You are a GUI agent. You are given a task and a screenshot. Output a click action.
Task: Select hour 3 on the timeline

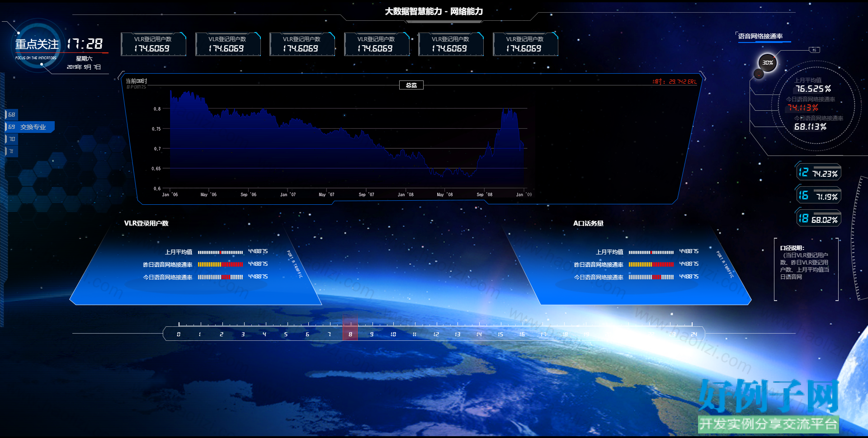point(243,334)
